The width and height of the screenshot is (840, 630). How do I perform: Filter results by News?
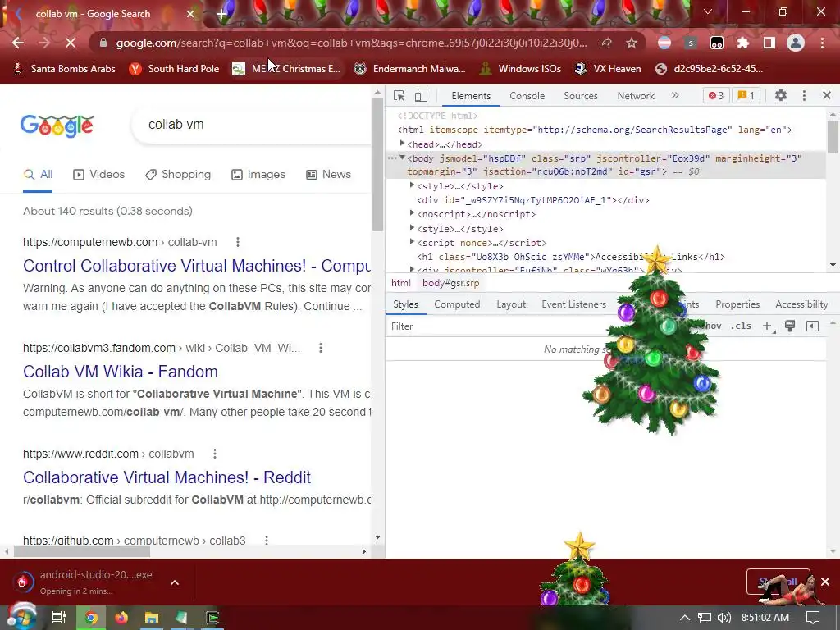[x=328, y=175]
